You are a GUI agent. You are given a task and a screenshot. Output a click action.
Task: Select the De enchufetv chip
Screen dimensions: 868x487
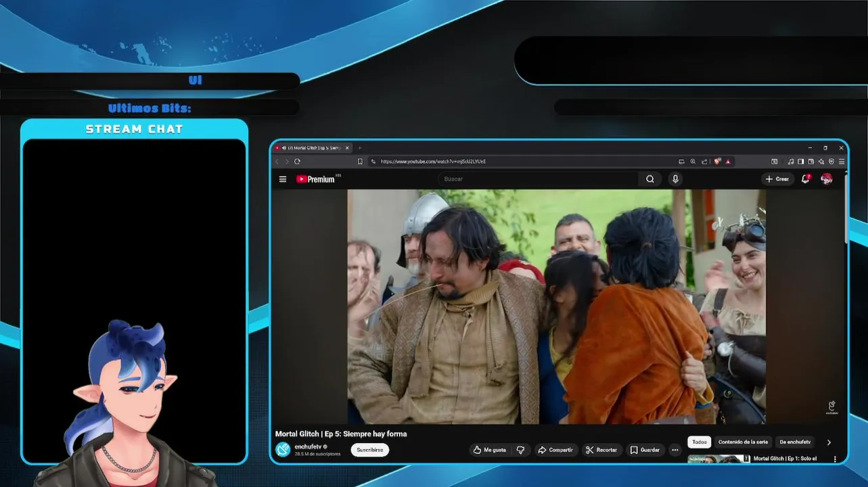click(795, 442)
